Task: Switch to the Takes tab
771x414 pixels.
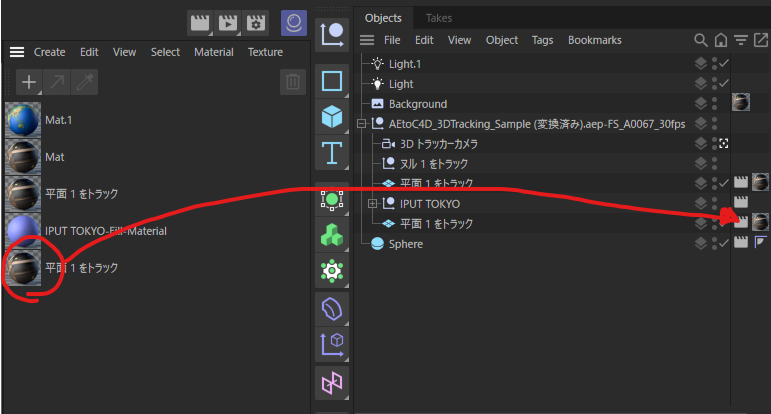Action: coord(438,18)
